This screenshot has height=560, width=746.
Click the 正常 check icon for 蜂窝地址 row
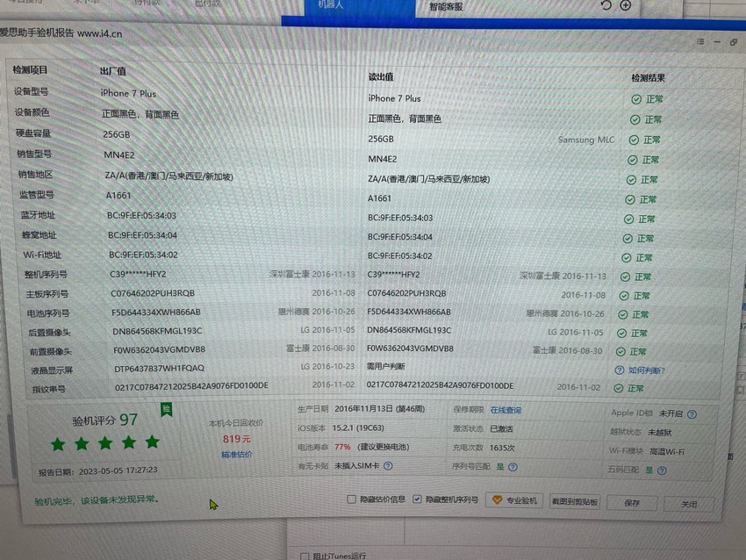coord(628,239)
